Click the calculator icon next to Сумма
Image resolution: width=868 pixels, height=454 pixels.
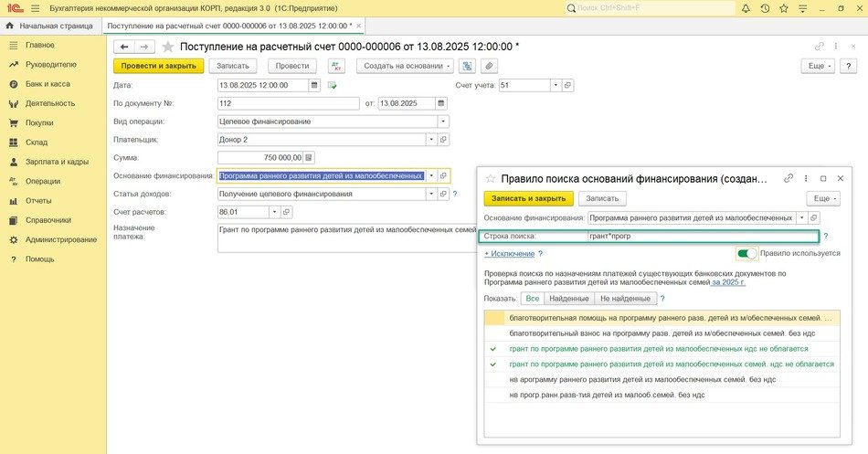309,157
